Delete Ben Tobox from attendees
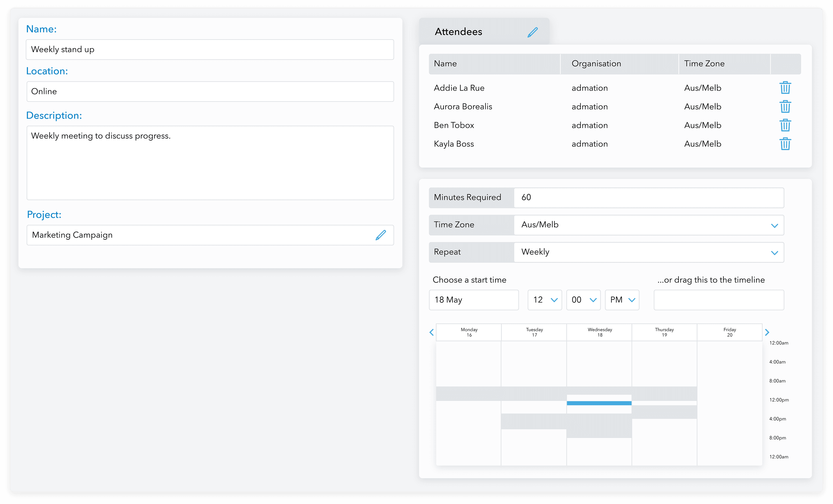This screenshot has width=833, height=504. coord(785,125)
